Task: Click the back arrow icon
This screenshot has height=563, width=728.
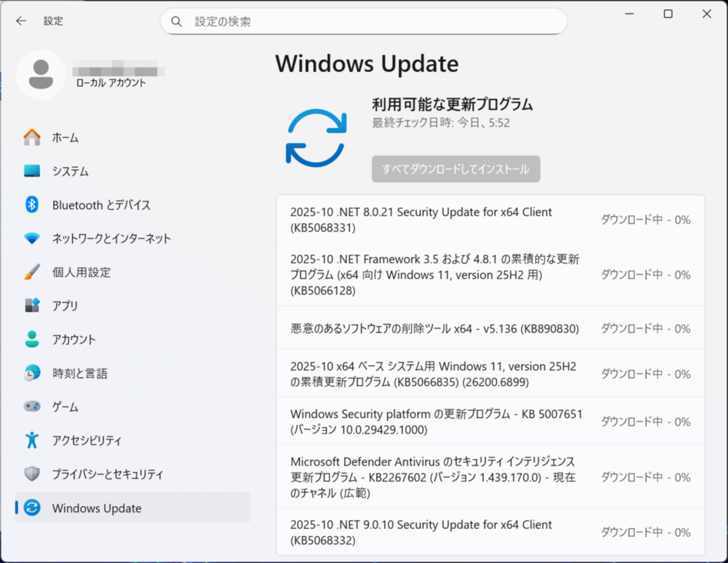Action: click(21, 21)
